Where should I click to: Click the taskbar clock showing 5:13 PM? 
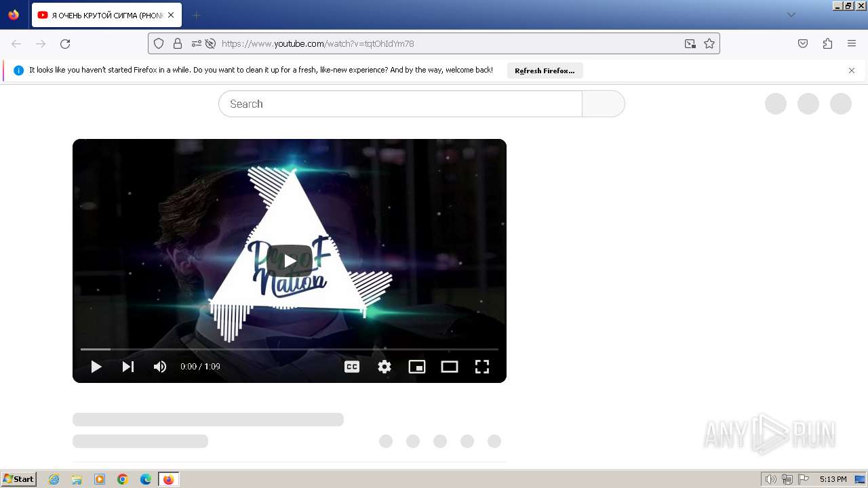pyautogui.click(x=833, y=479)
